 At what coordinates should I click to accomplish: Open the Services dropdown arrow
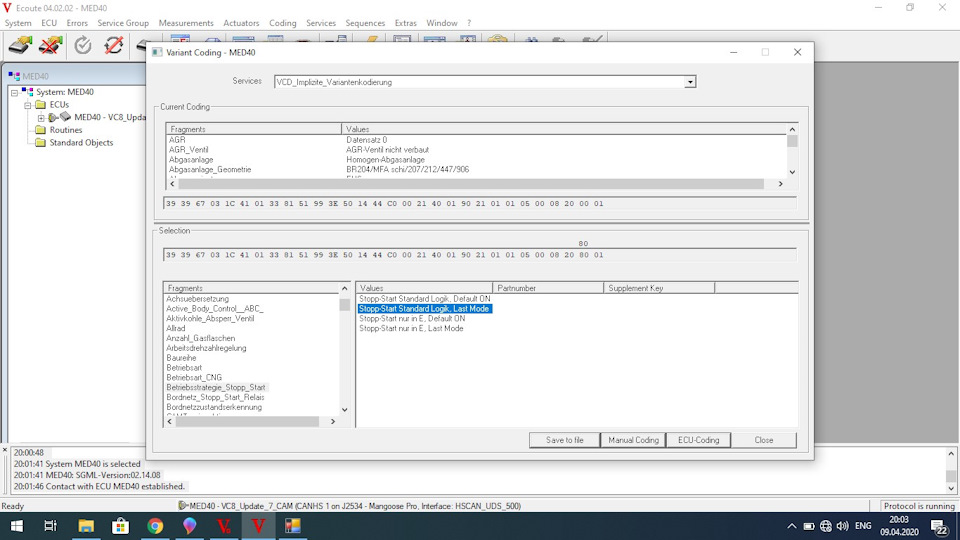[690, 82]
